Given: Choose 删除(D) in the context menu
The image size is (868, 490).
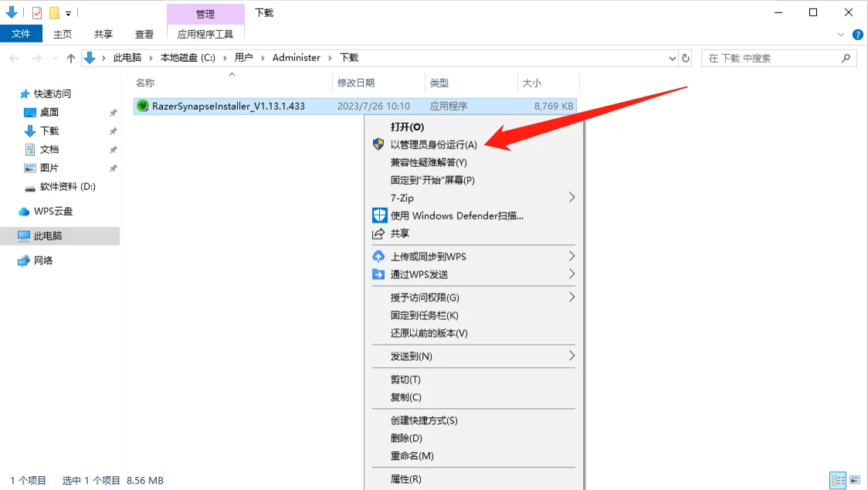Looking at the screenshot, I should coord(474,438).
